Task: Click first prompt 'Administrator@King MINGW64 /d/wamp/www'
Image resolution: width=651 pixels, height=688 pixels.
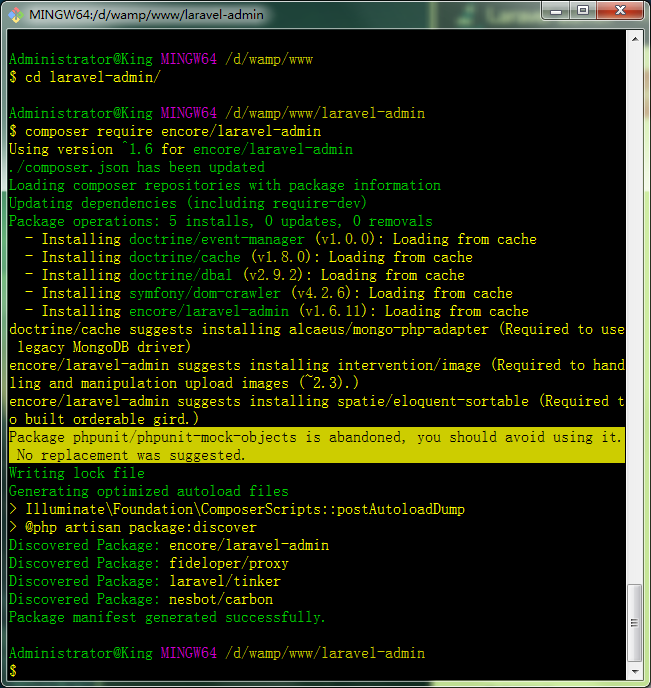Action: (161, 59)
